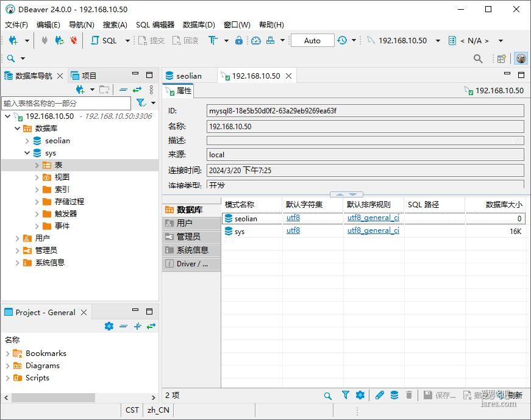Switch to the seolian editor tab
Viewport: 531px width, 420px height.
pyautogui.click(x=189, y=76)
